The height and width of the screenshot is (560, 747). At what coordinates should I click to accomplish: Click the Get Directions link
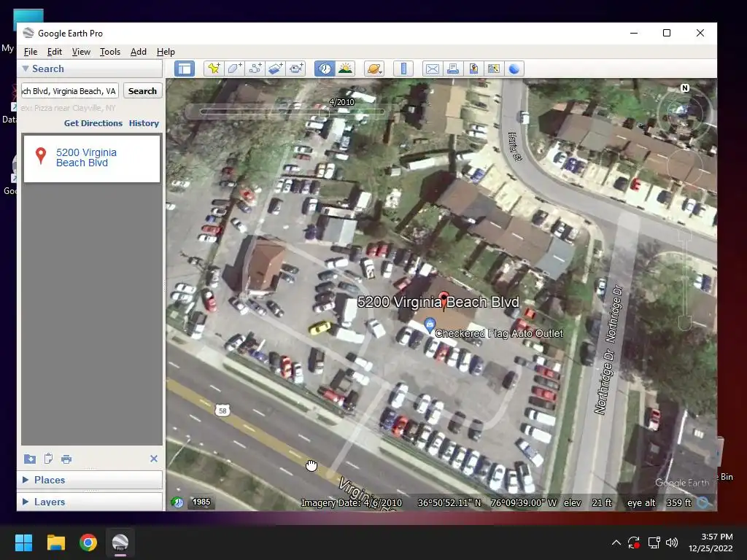click(x=93, y=122)
